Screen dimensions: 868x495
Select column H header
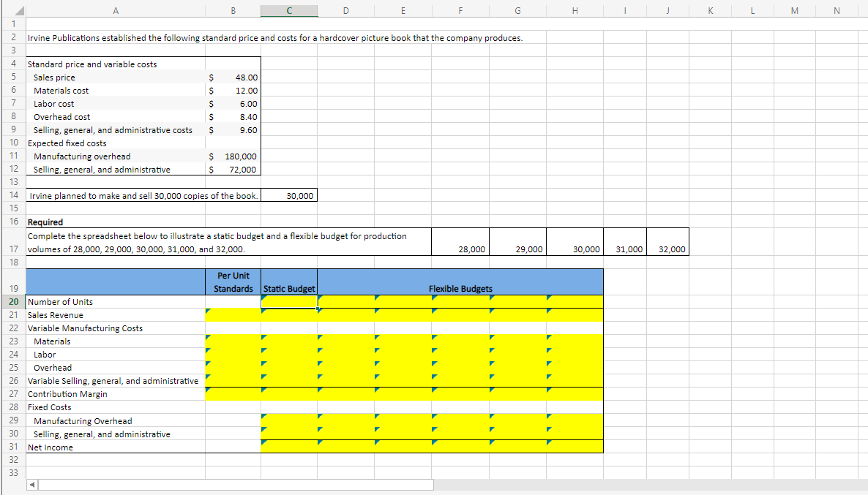click(575, 10)
